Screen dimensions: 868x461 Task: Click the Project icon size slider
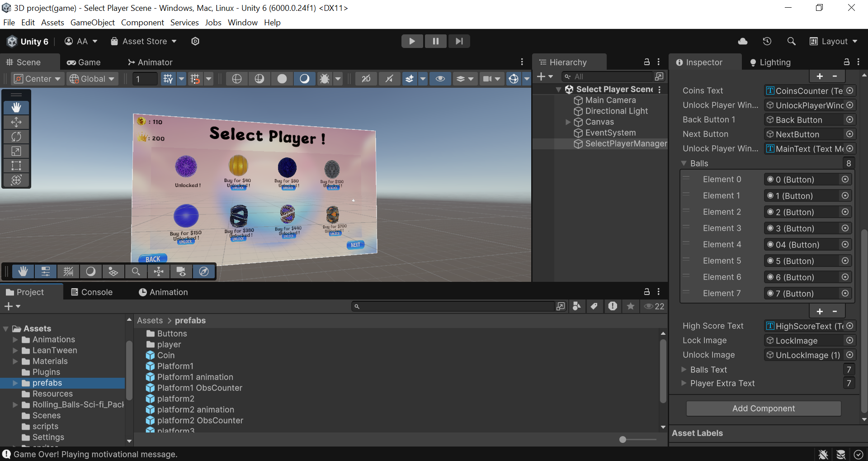click(623, 439)
